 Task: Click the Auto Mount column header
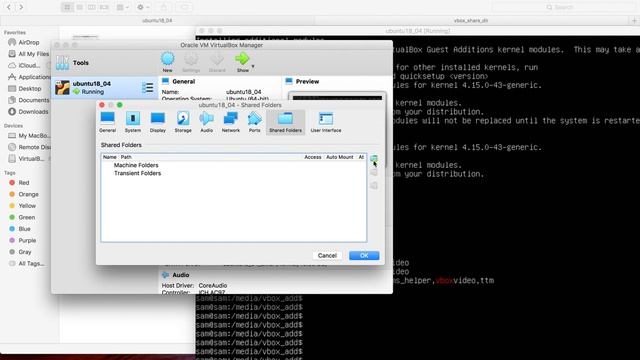point(340,157)
